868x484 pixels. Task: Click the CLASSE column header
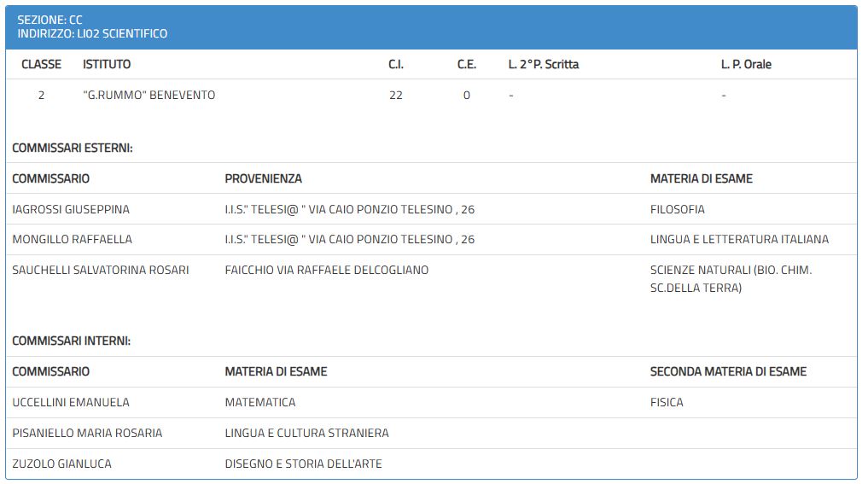(42, 64)
